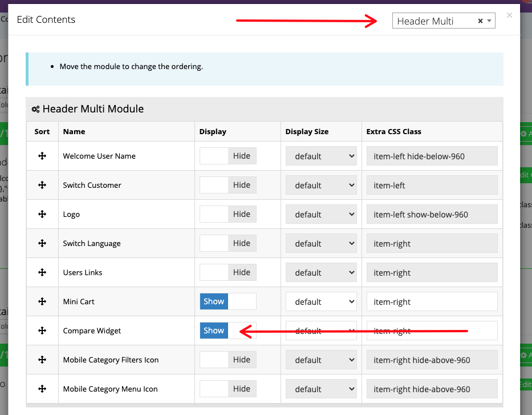The image size is (532, 415).
Task: Click the Extra CSS Class field for Compare Widget
Action: 432,331
